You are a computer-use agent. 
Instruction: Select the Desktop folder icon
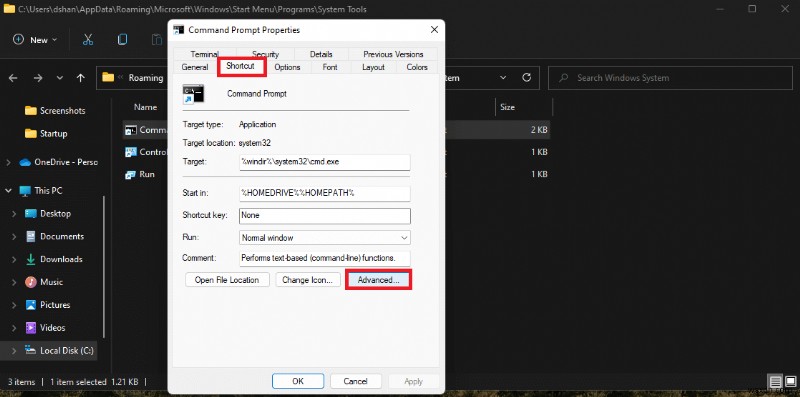tap(31, 214)
